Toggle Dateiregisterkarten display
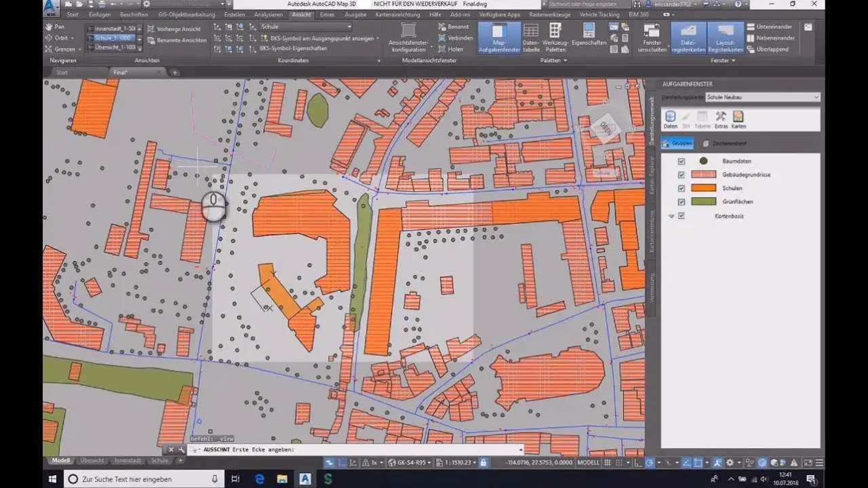The height and width of the screenshot is (488, 868). [688, 38]
